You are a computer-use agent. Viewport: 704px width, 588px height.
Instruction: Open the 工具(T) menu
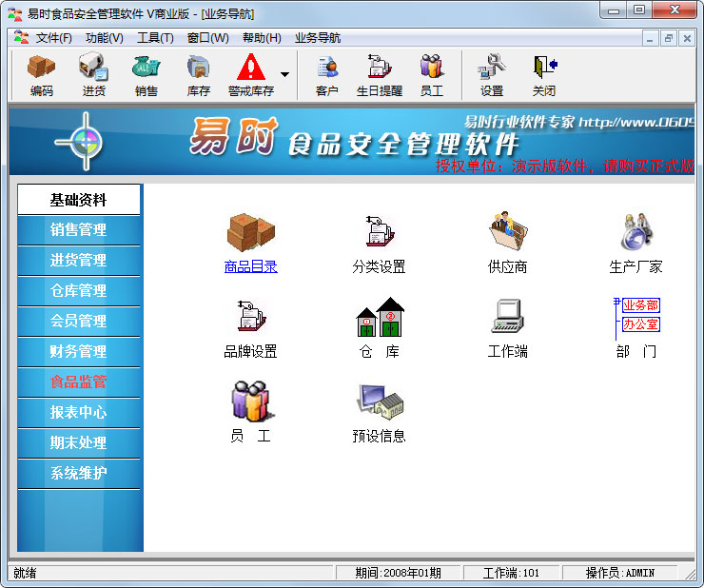155,38
